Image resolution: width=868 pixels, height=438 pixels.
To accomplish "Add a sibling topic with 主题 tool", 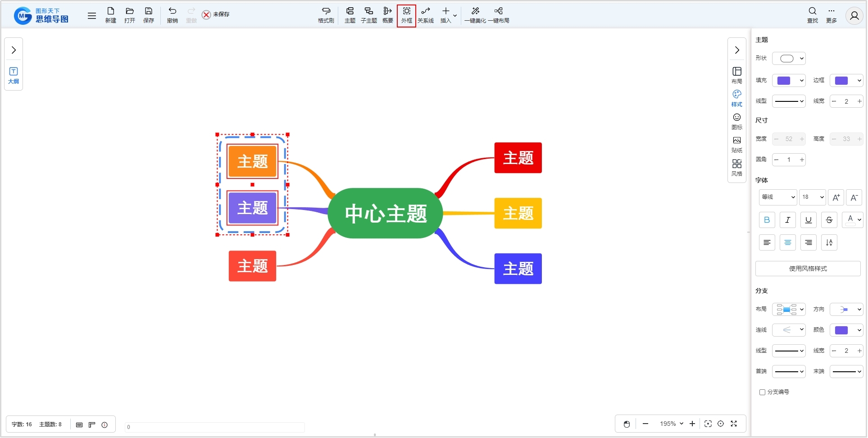I will pyautogui.click(x=350, y=15).
